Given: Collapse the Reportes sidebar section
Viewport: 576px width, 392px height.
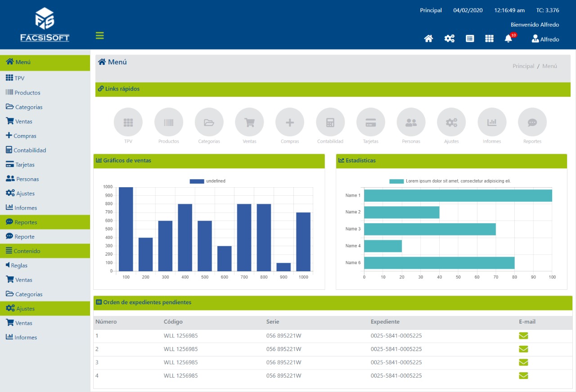Looking at the screenshot, I should click(45, 222).
